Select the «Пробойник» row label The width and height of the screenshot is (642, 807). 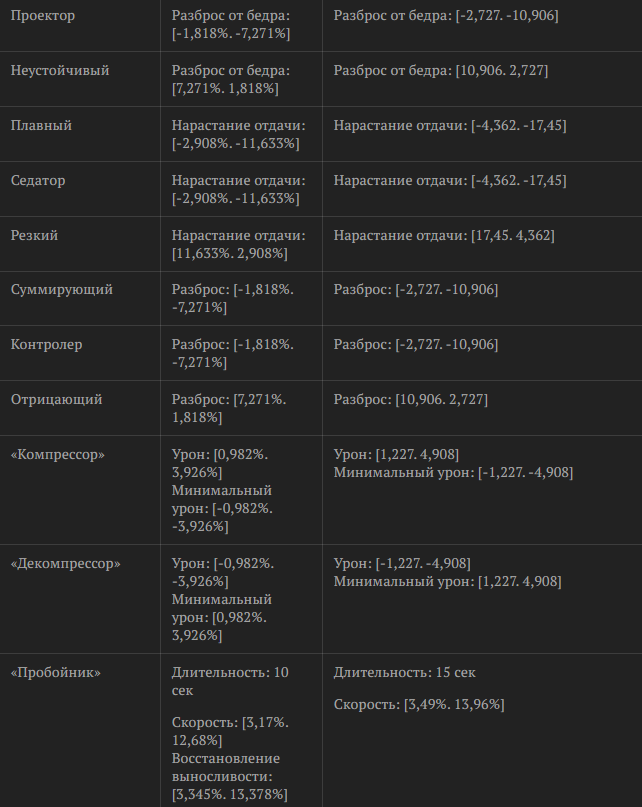coord(56,673)
